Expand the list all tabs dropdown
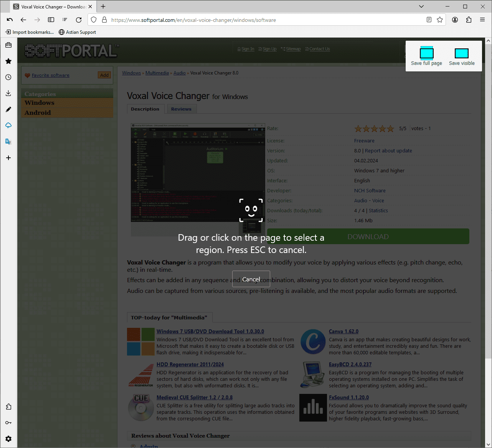 [421, 7]
